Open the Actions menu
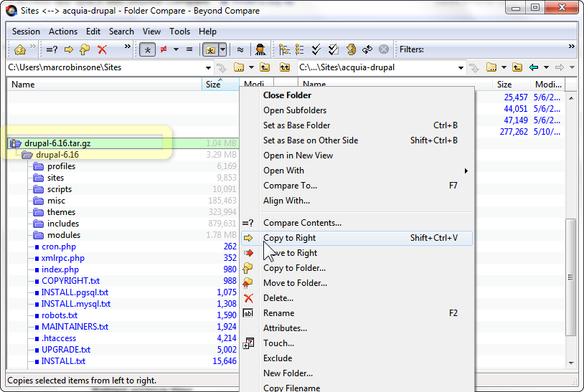Viewport: 584px width, 392px height. tap(63, 32)
